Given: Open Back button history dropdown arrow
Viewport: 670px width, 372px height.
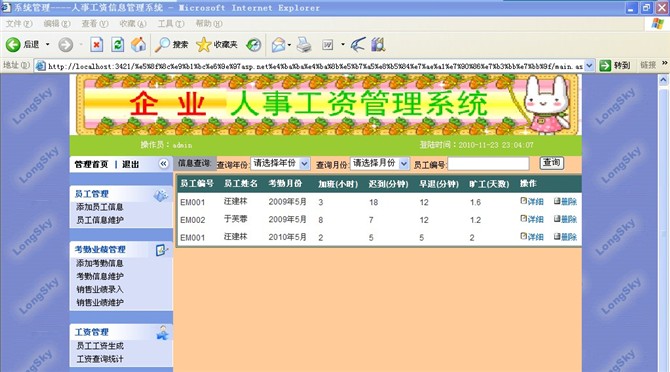Looking at the screenshot, I should (x=47, y=44).
